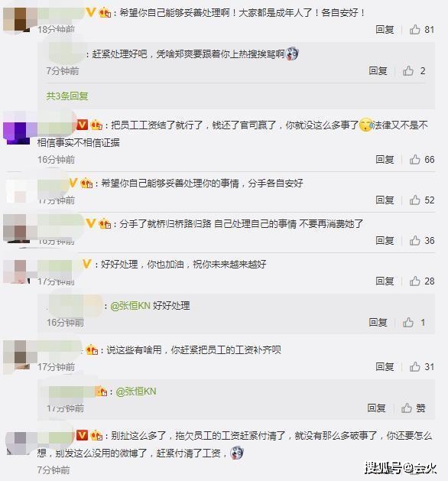Click the orange V badge on last comment

(82, 435)
